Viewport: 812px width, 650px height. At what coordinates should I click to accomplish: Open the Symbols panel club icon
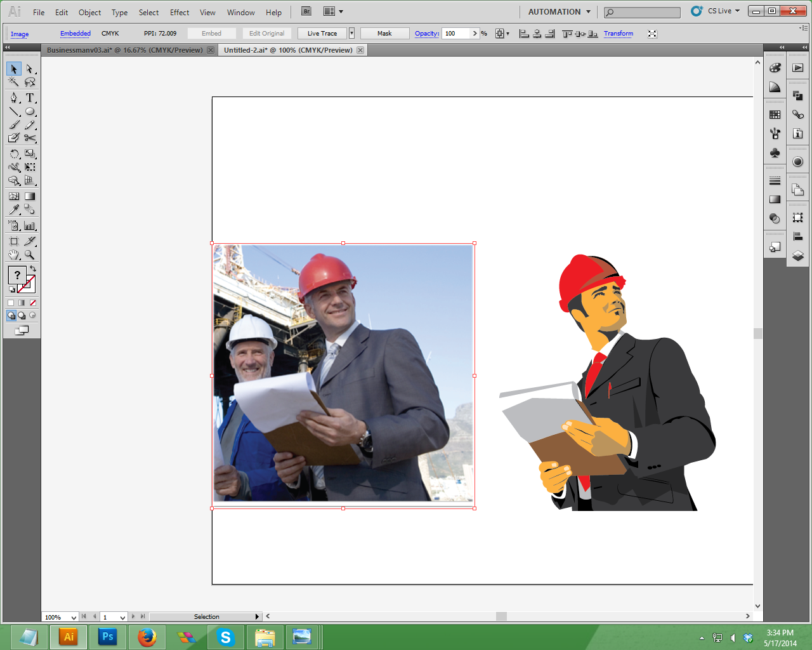[775, 153]
